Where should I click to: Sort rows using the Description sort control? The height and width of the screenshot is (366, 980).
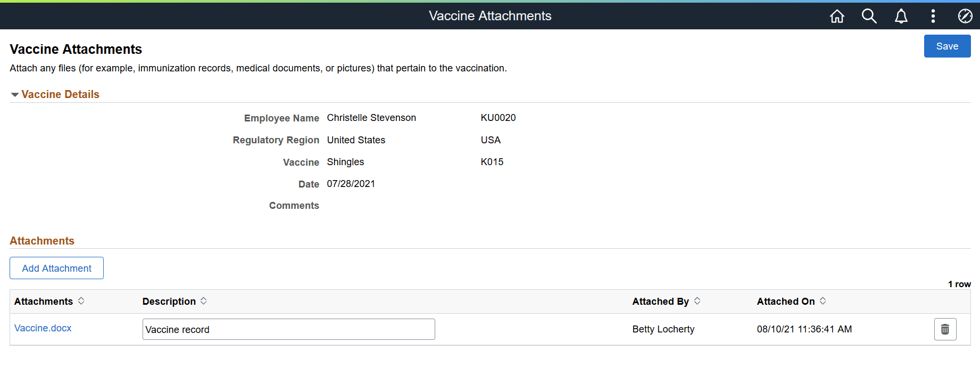pyautogui.click(x=204, y=301)
